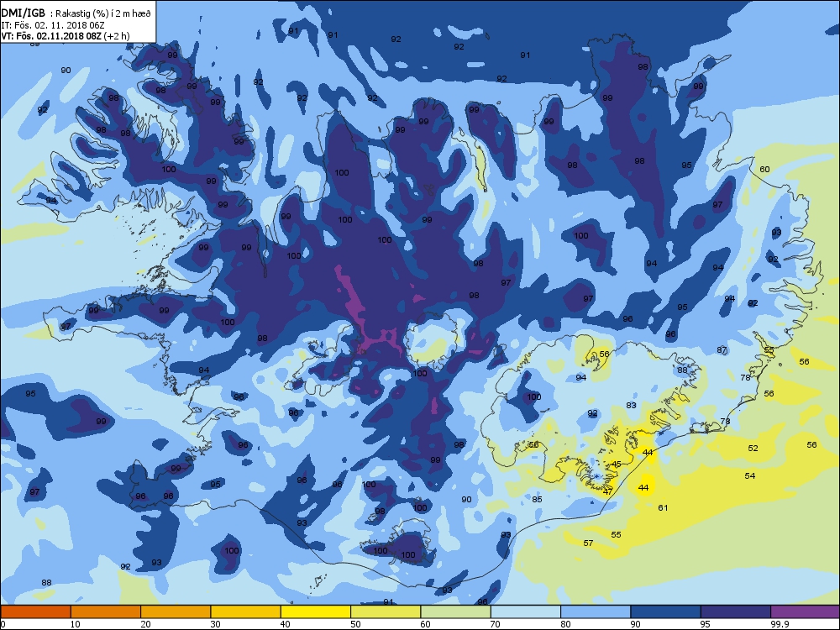Select the 30–40 golden legend swatch

pos(245,612)
